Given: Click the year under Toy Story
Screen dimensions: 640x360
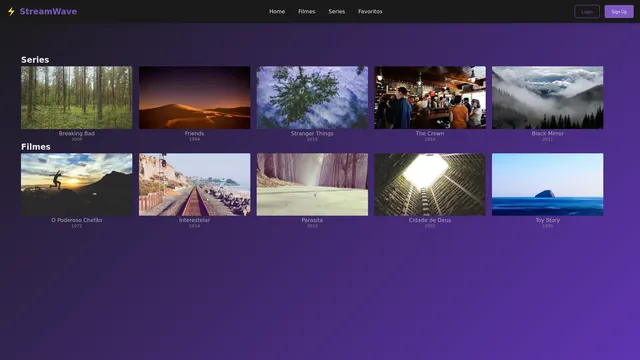Looking at the screenshot, I should point(547,226).
